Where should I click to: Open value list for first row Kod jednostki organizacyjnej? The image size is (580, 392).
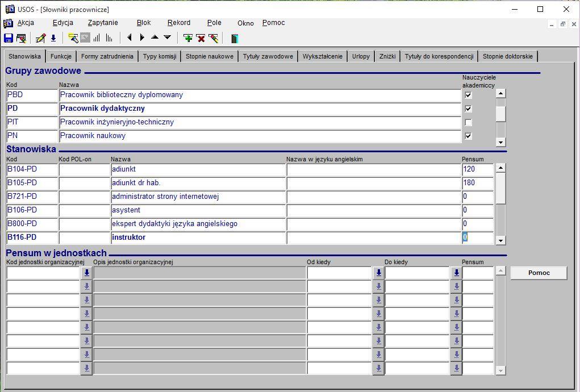(x=86, y=273)
